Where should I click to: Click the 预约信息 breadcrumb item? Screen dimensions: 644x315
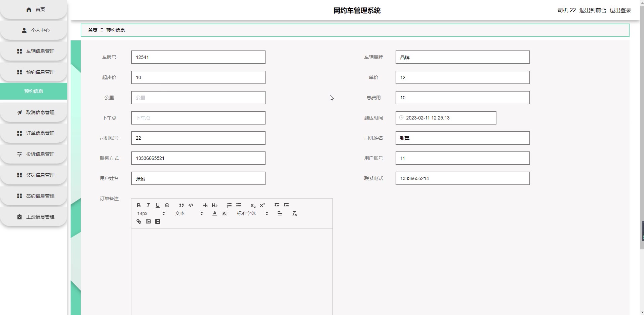tap(115, 30)
